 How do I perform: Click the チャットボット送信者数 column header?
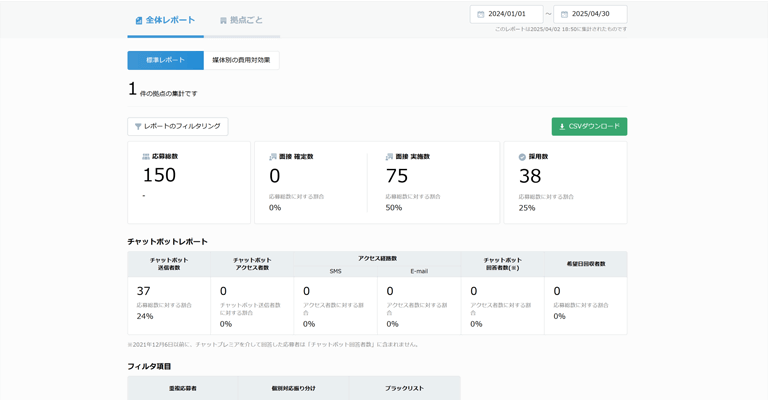tap(169, 264)
